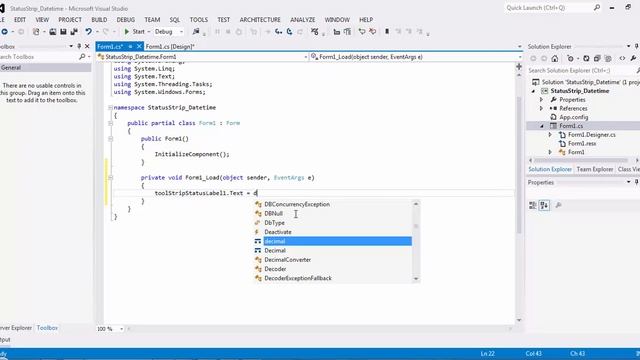
Task: Switch to the Form1.cs [Design] tab
Action: pos(170,47)
